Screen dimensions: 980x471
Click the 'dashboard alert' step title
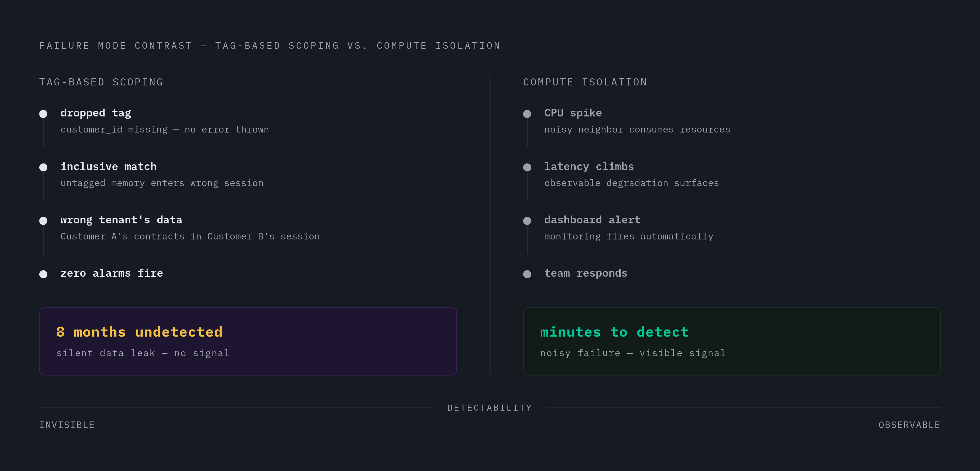(592, 220)
